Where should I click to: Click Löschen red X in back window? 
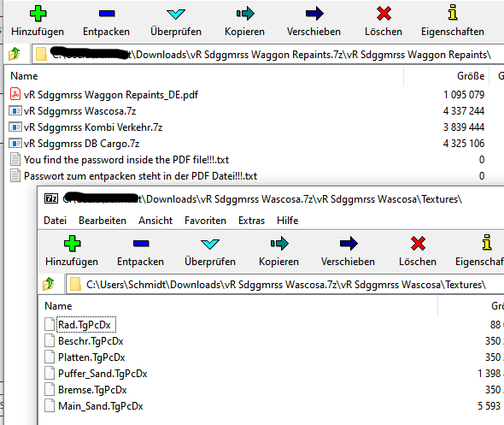pos(384,13)
